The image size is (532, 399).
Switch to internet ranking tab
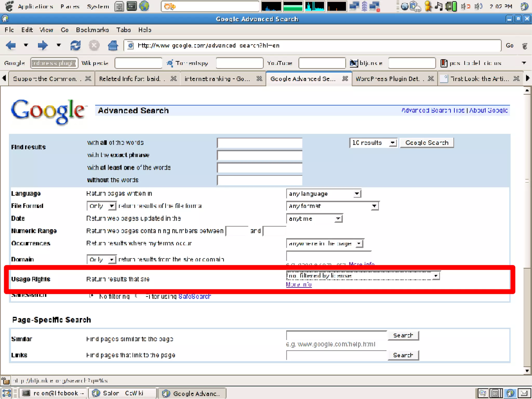217,79
